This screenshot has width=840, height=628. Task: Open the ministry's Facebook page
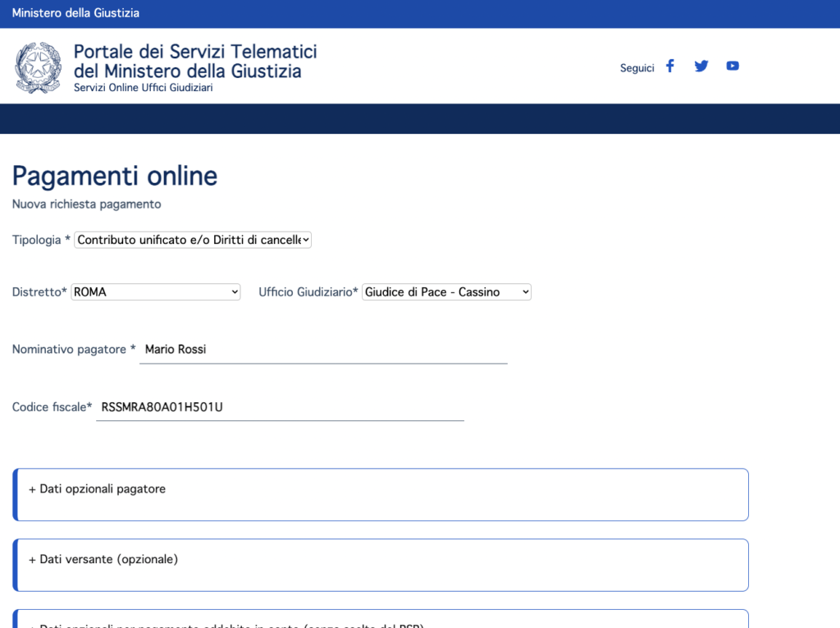(669, 66)
